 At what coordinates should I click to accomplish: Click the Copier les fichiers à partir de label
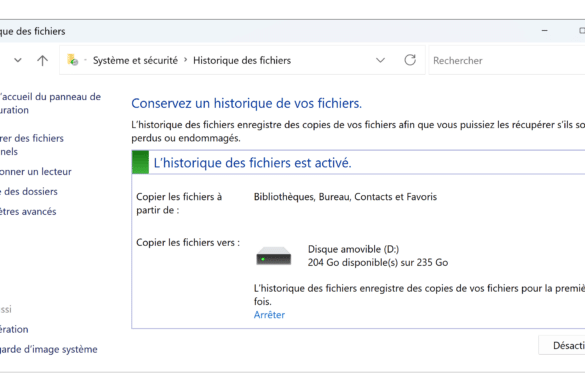pyautogui.click(x=179, y=203)
